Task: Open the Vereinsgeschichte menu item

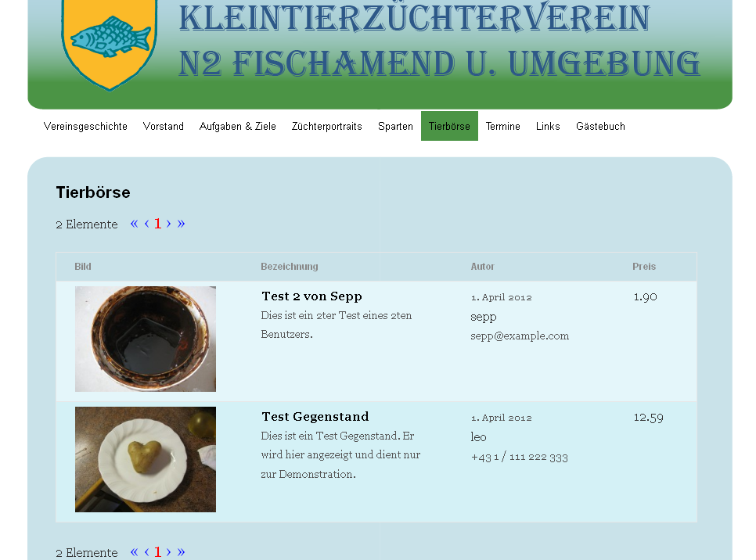Action: click(85, 126)
